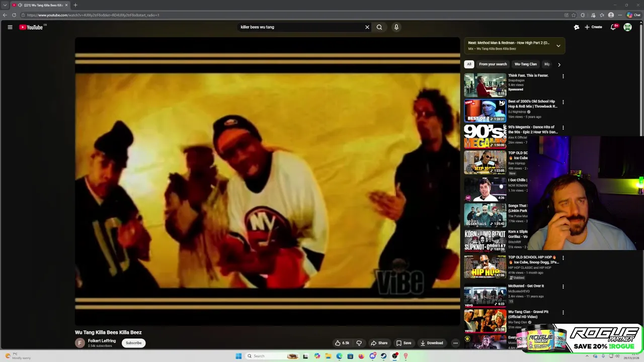Open Best of 2000's Old School mix thumbnail
644x362 pixels.
(x=485, y=111)
